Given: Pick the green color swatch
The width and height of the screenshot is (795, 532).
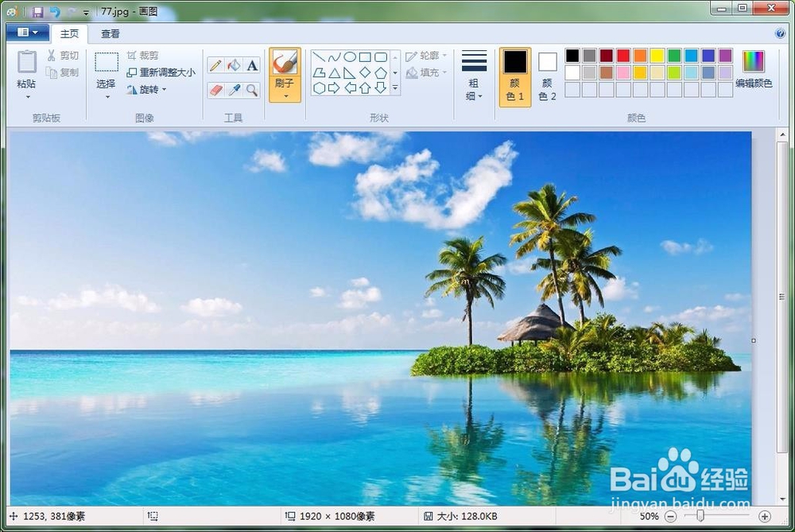Looking at the screenshot, I should (674, 56).
